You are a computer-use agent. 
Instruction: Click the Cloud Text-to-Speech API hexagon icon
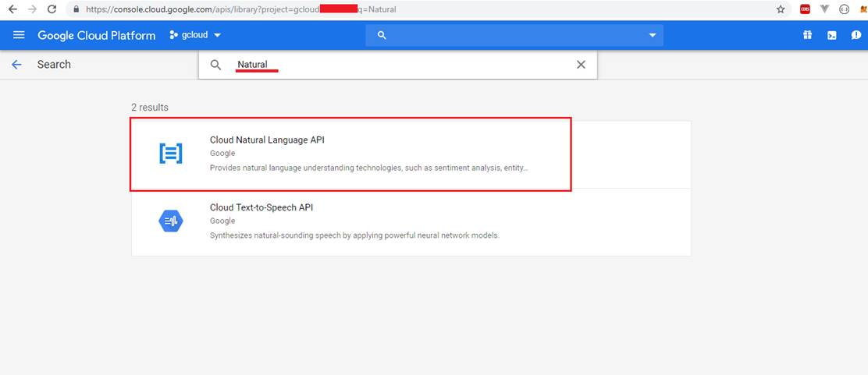click(x=170, y=221)
